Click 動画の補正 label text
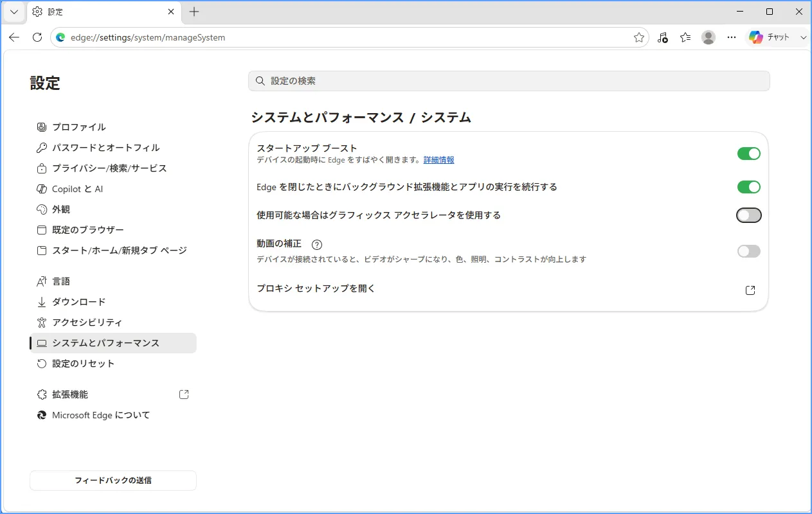The width and height of the screenshot is (812, 514). click(x=279, y=244)
